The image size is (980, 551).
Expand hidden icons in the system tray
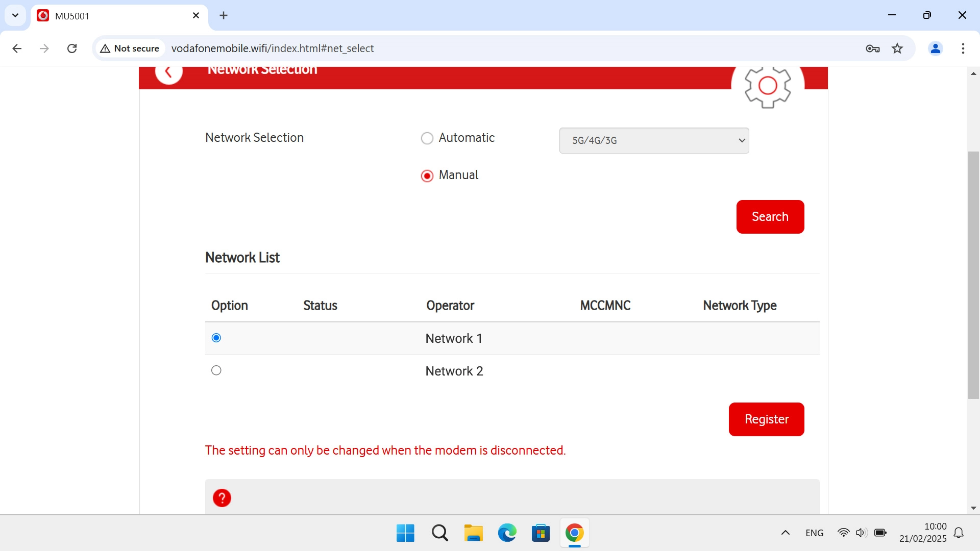785,533
